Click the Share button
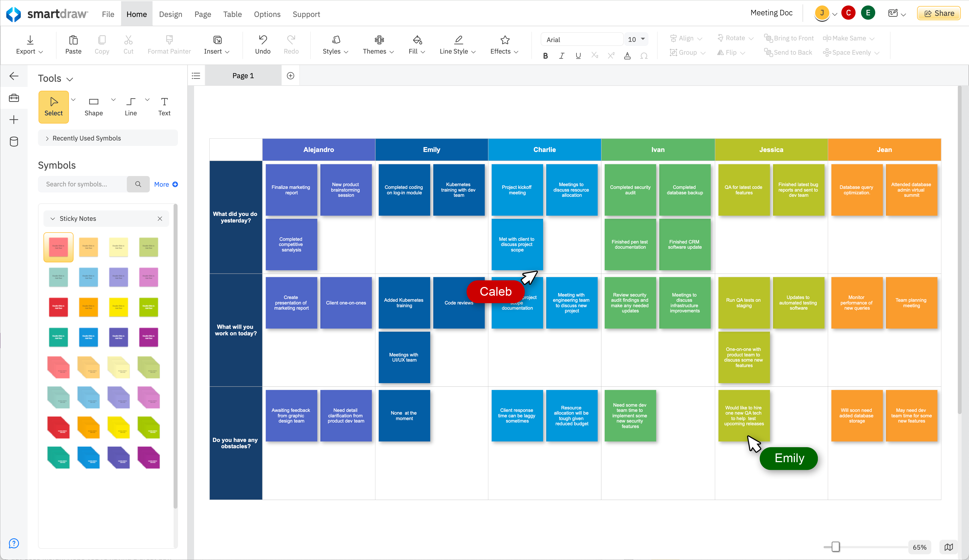969x560 pixels. tap(939, 13)
